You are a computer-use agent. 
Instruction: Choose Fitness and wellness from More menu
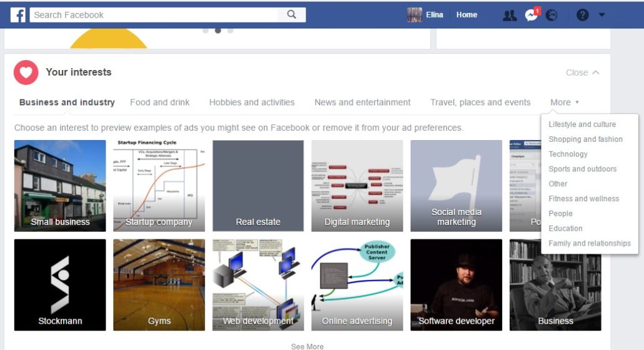pos(583,199)
